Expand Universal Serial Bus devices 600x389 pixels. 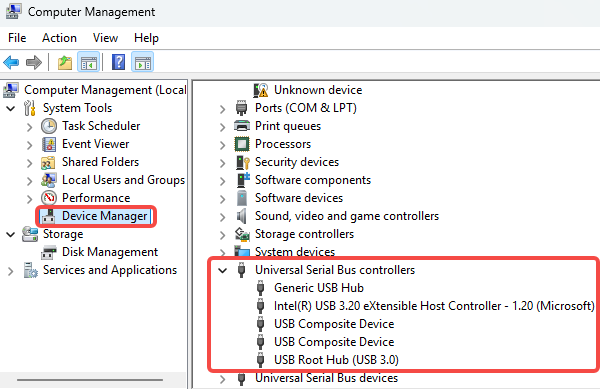pos(222,379)
